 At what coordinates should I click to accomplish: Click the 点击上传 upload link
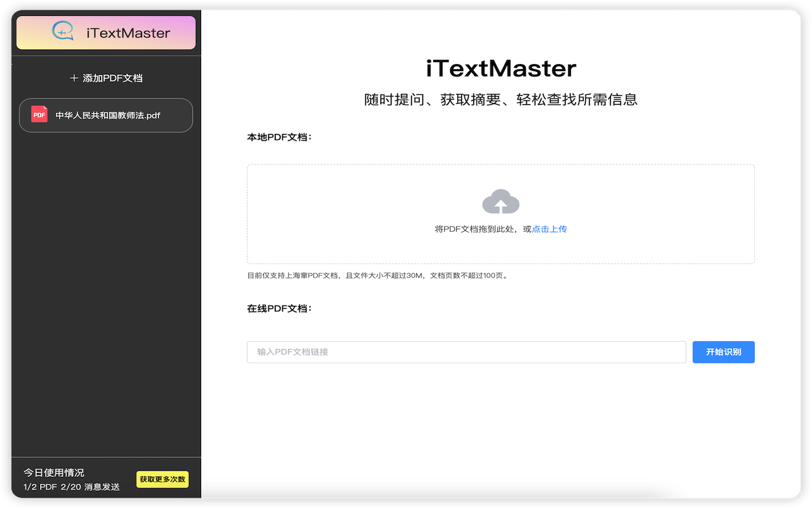pyautogui.click(x=549, y=229)
